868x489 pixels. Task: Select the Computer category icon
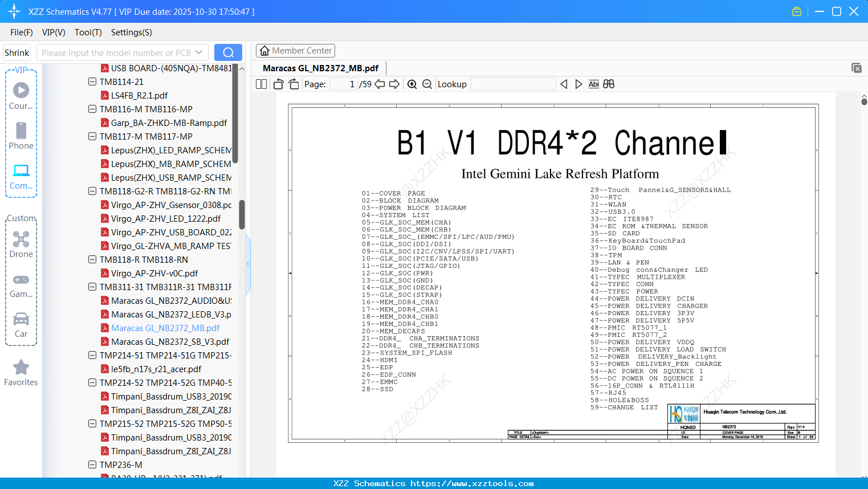click(x=21, y=176)
